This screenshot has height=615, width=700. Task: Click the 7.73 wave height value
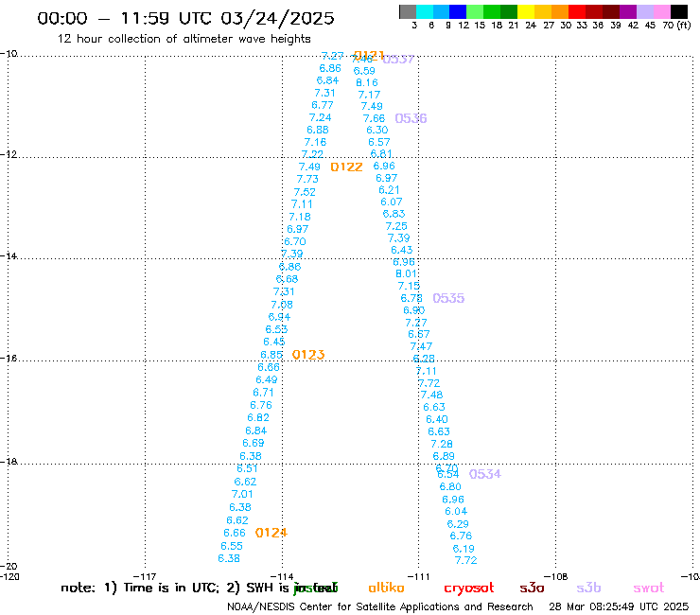(307, 179)
